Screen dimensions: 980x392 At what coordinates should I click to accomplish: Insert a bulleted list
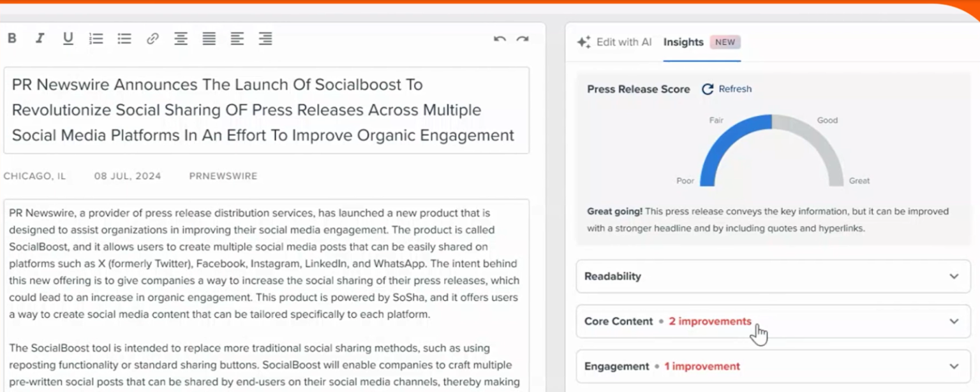point(124,39)
